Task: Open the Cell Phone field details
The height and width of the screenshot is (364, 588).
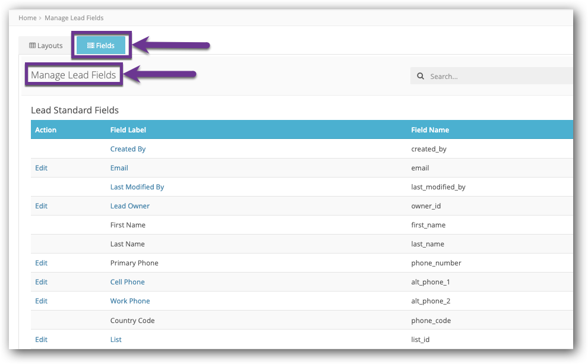Action: tap(127, 281)
